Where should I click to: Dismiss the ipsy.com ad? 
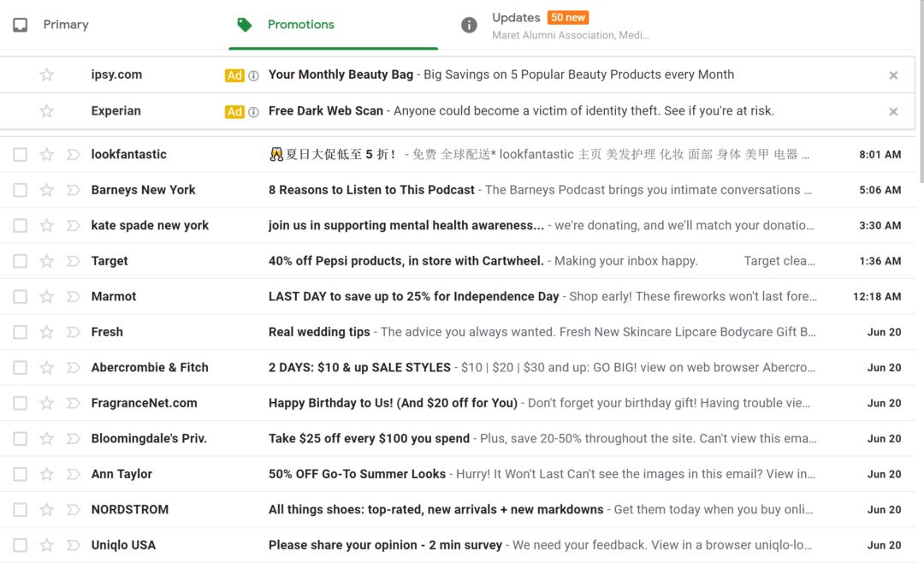coord(893,75)
